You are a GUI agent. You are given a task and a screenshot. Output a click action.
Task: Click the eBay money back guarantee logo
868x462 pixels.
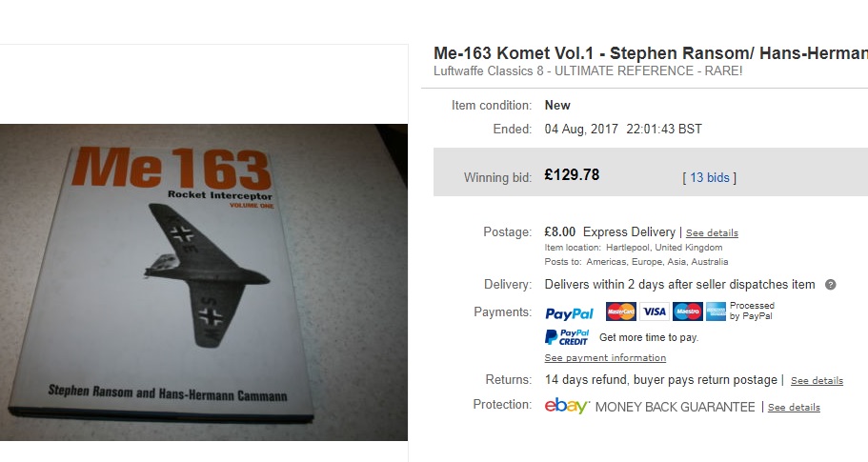pyautogui.click(x=567, y=406)
